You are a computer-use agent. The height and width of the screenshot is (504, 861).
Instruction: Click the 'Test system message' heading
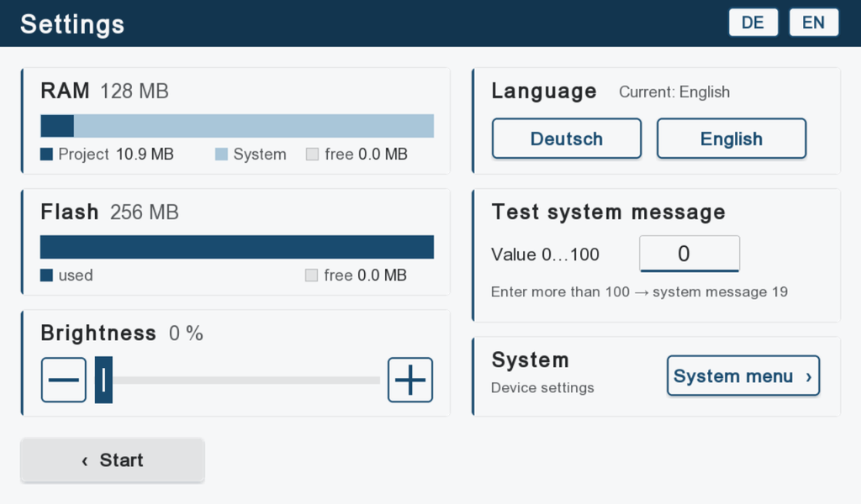(x=609, y=212)
